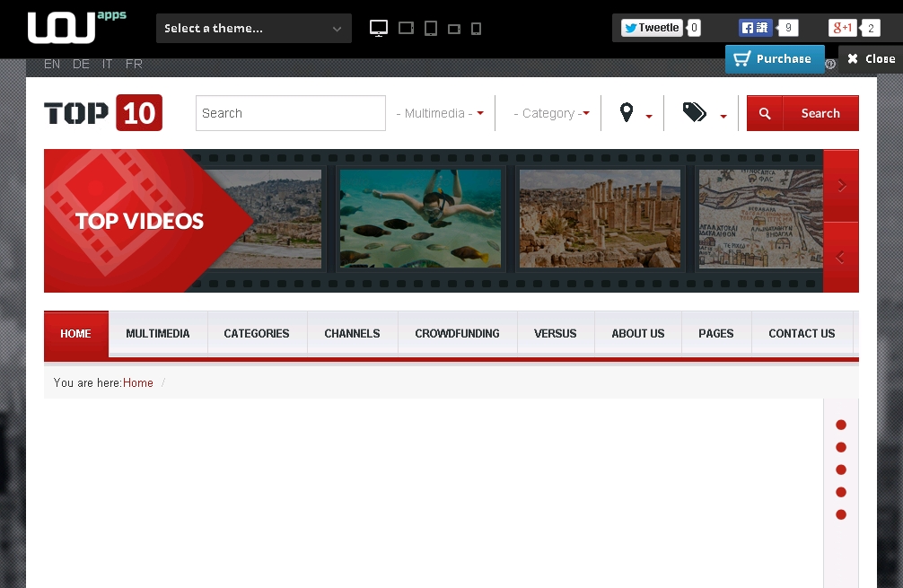The width and height of the screenshot is (903, 588).
Task: Click inside the Search text field
Action: click(x=290, y=113)
